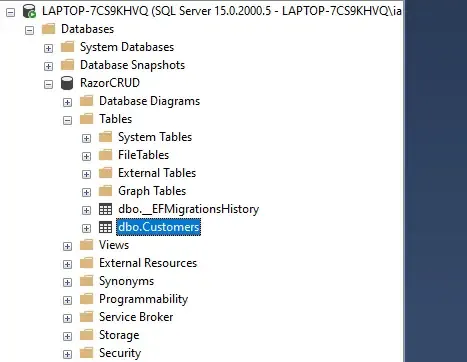
Task: Select the dbo.__EFMigrationsHistory table label
Action: click(x=189, y=209)
